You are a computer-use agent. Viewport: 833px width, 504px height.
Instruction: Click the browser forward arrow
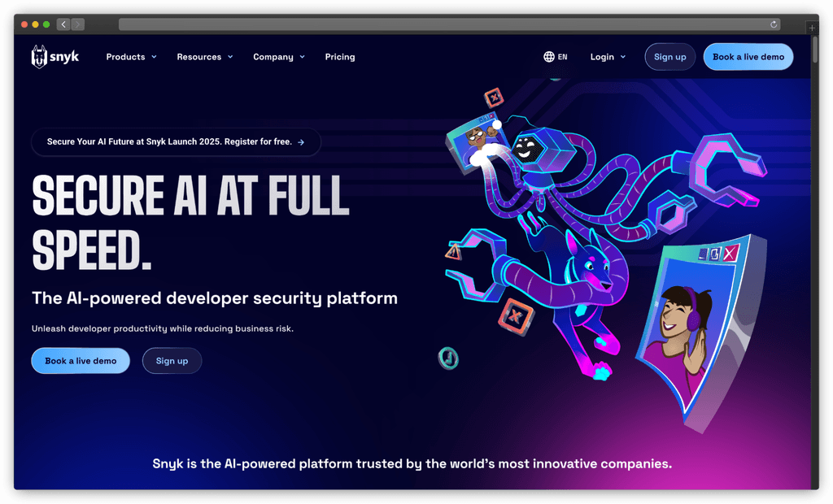pyautogui.click(x=77, y=24)
